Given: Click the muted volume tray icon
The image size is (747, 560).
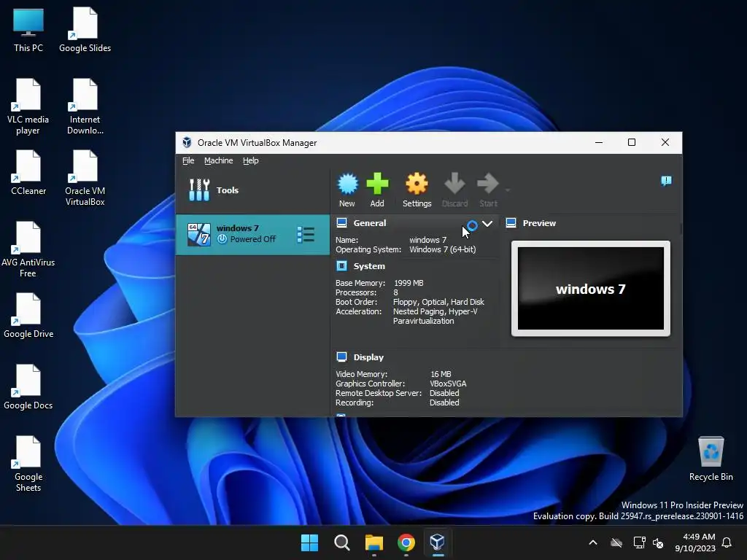Looking at the screenshot, I should [x=658, y=542].
